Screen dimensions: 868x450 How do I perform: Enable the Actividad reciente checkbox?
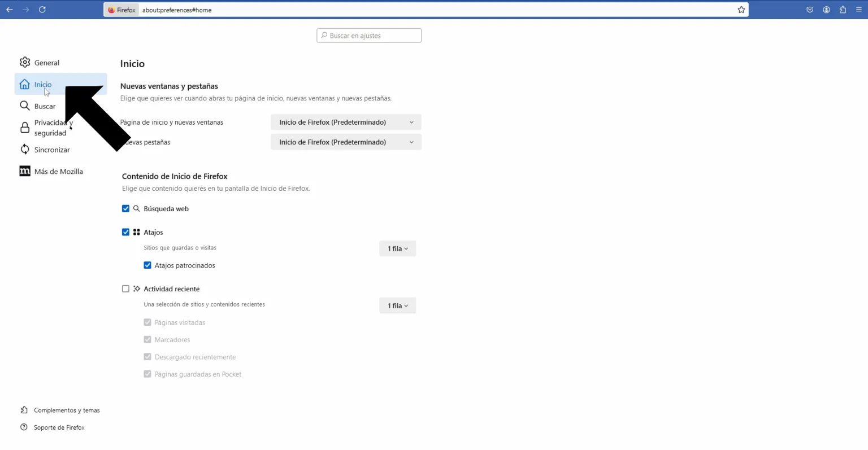(x=125, y=289)
